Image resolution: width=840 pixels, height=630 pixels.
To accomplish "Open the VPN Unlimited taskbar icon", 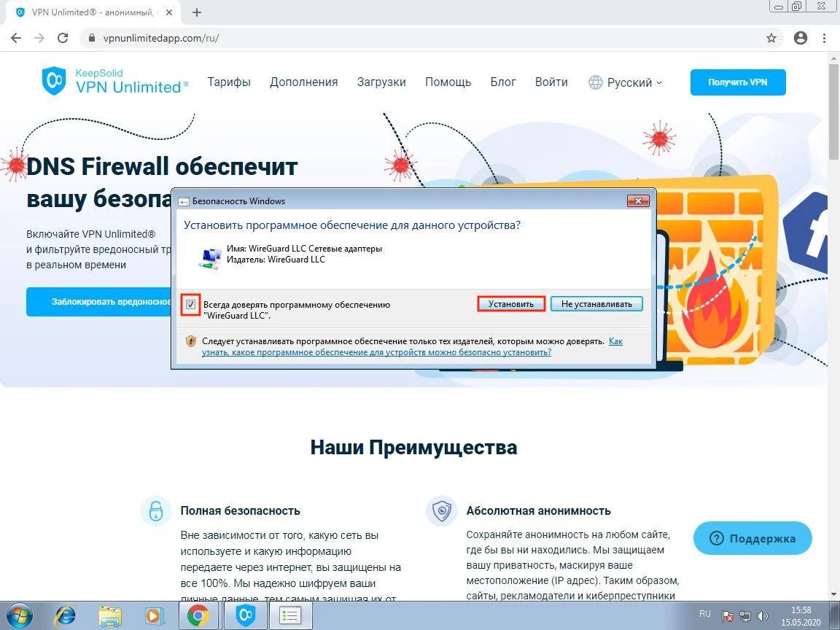I will (246, 615).
